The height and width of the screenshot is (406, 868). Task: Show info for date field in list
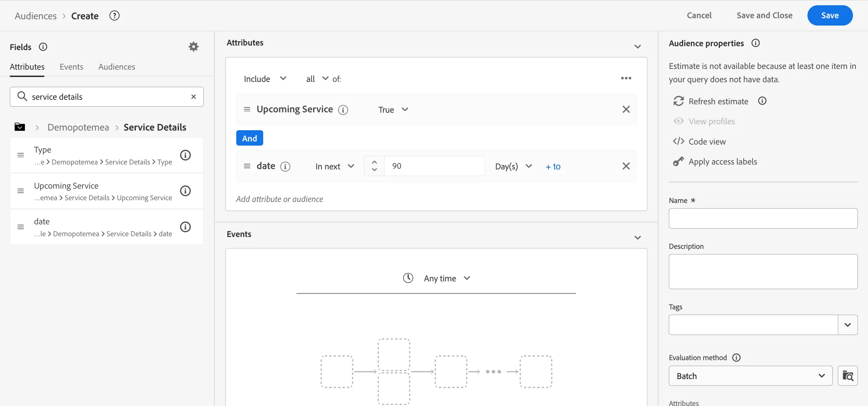click(x=185, y=227)
